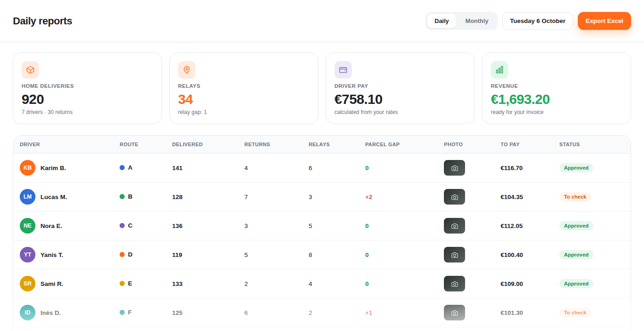Click the Revenue value €1,693.20
Screen dimensions: 644x331
pos(520,99)
